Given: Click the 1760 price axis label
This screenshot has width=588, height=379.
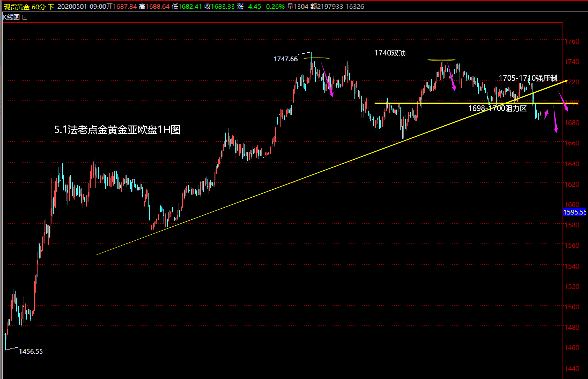Looking at the screenshot, I should (572, 42).
